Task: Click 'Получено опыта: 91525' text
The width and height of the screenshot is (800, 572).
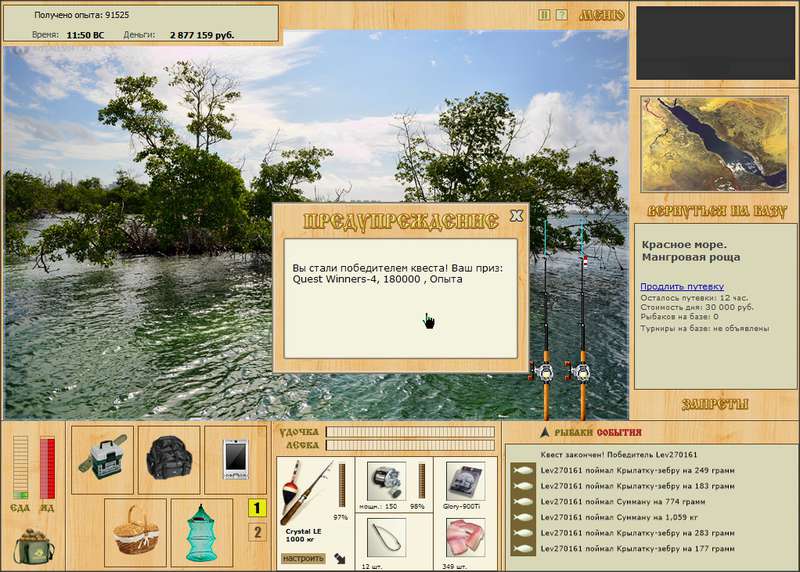Action: coord(82,15)
